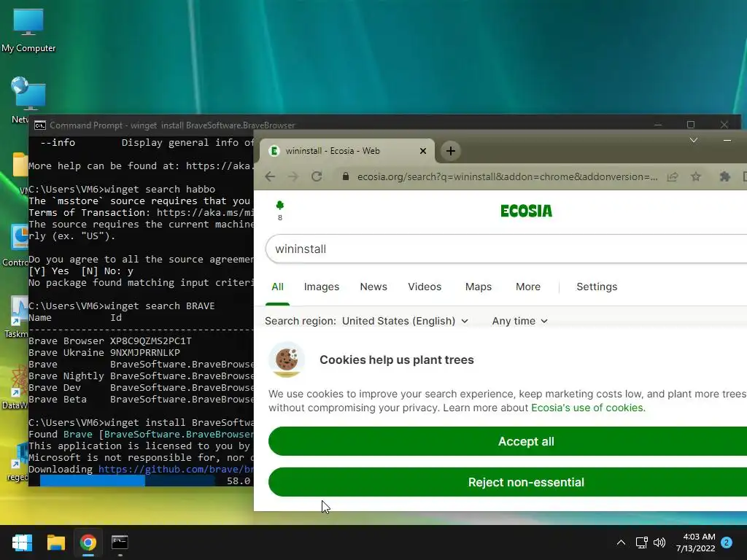The height and width of the screenshot is (560, 747).
Task: Click the Chrome taskbar icon
Action: pyautogui.click(x=88, y=542)
